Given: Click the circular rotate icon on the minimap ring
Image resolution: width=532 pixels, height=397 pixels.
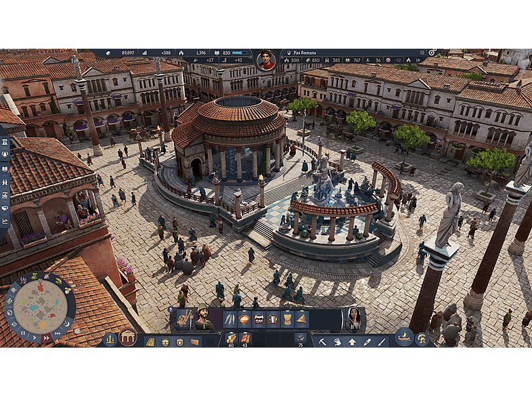Looking at the screenshot, I should click(x=9, y=312).
